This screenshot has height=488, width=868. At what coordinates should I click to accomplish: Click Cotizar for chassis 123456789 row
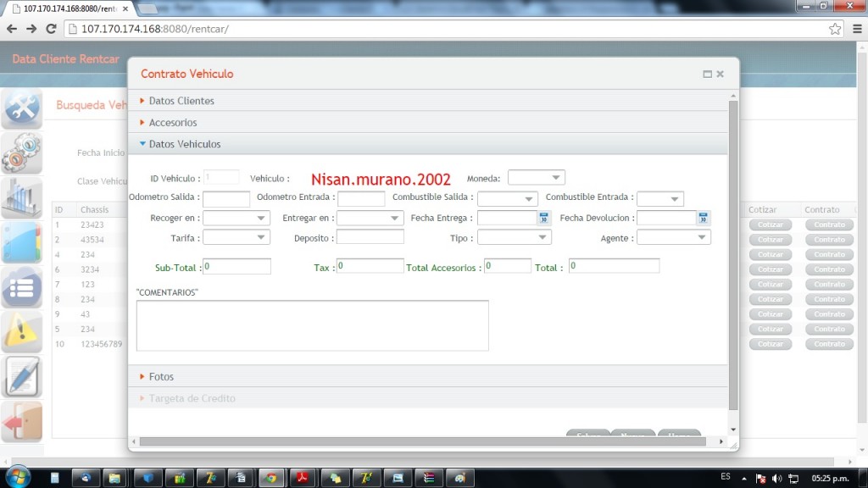click(771, 344)
